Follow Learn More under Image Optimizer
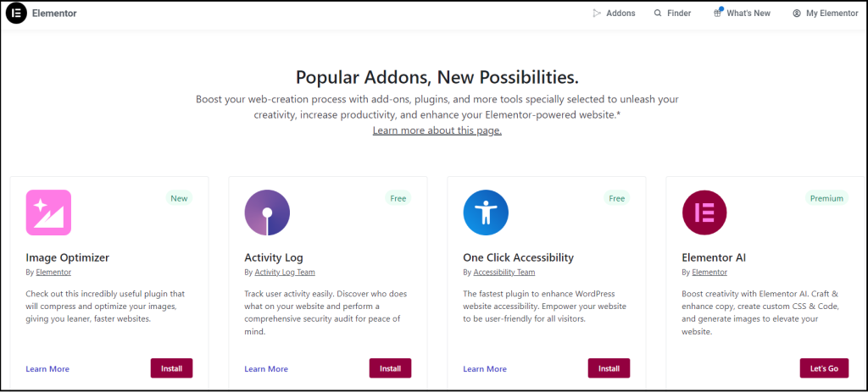The image size is (868, 392). (47, 369)
